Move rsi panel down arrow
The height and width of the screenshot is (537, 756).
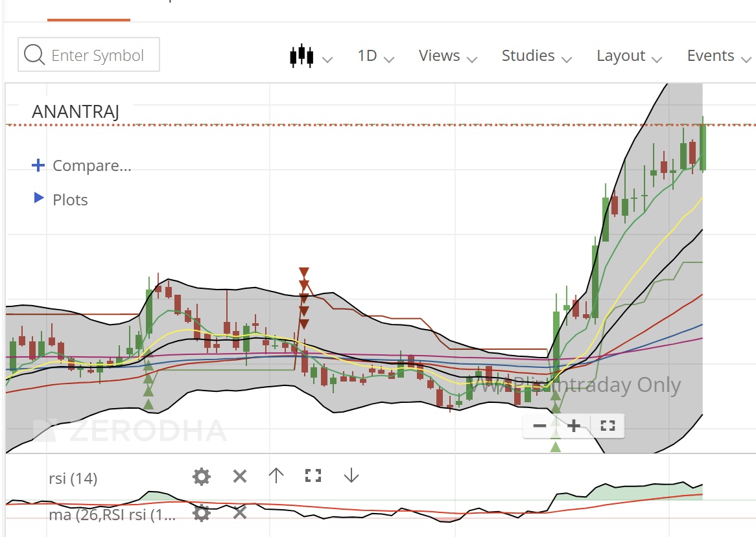pyautogui.click(x=351, y=476)
